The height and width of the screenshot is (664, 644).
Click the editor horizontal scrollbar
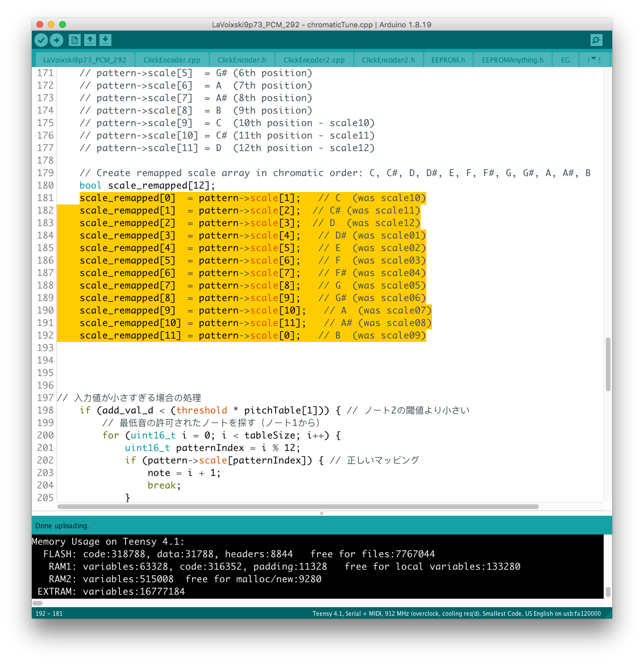298,506
